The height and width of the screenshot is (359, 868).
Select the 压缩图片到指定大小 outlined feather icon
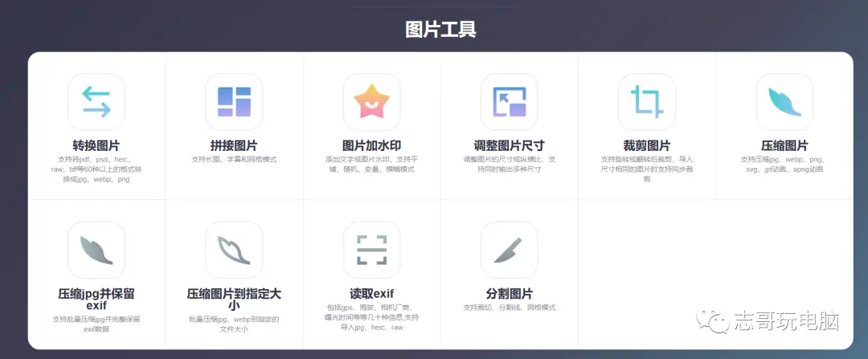234,250
